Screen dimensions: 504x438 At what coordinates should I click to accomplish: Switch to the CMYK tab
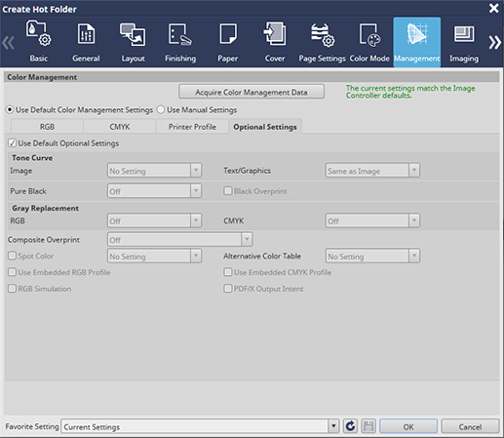120,127
